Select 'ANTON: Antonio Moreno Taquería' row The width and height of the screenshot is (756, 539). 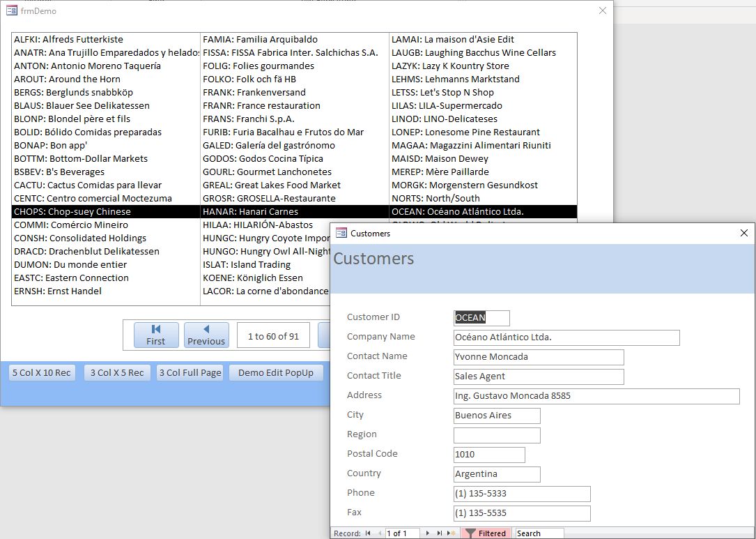(x=106, y=66)
